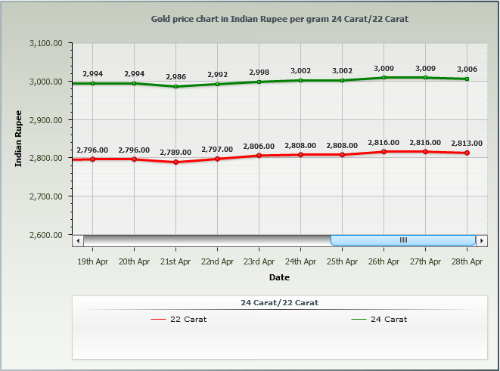Screen dimensions: 500x371
Task: Select the 24 Carat data point on 23rd Apr
Action: [x=259, y=82]
